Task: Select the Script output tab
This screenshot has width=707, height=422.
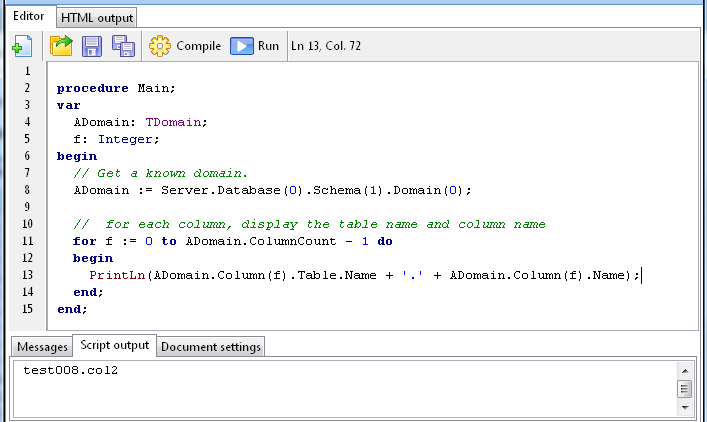Action: (115, 345)
